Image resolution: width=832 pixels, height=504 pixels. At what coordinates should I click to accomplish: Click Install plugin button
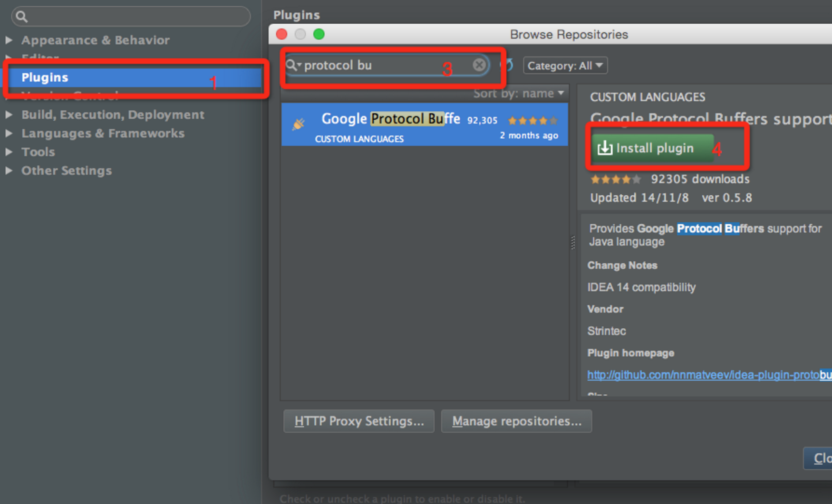[652, 148]
